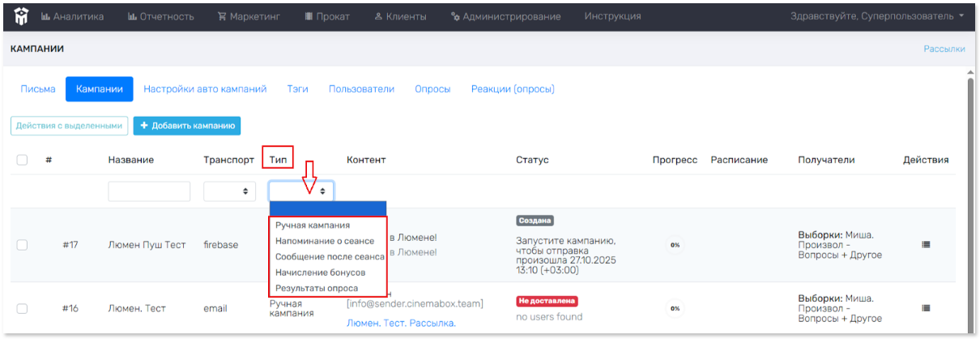Switch to the Письма tab
Screen dimensions: 980x339
[x=38, y=89]
